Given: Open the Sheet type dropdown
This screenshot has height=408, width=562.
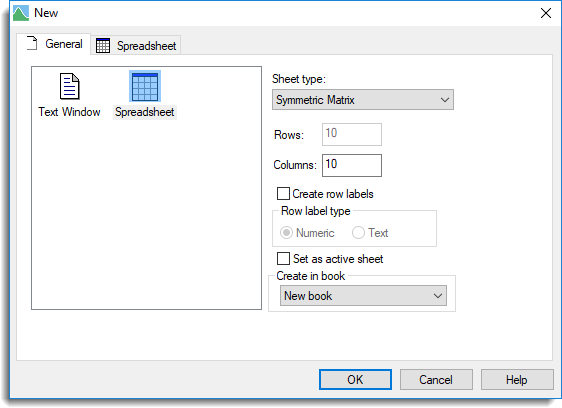Looking at the screenshot, I should pyautogui.click(x=363, y=100).
